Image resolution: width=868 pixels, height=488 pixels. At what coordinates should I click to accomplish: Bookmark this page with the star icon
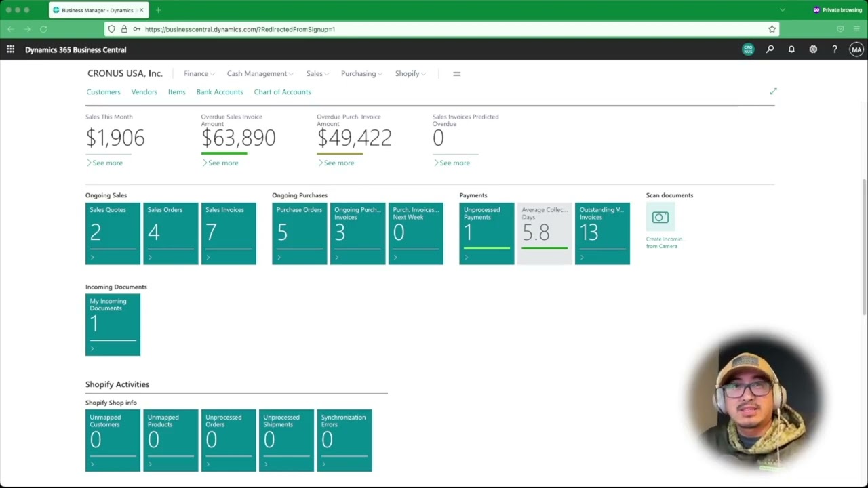coord(772,29)
